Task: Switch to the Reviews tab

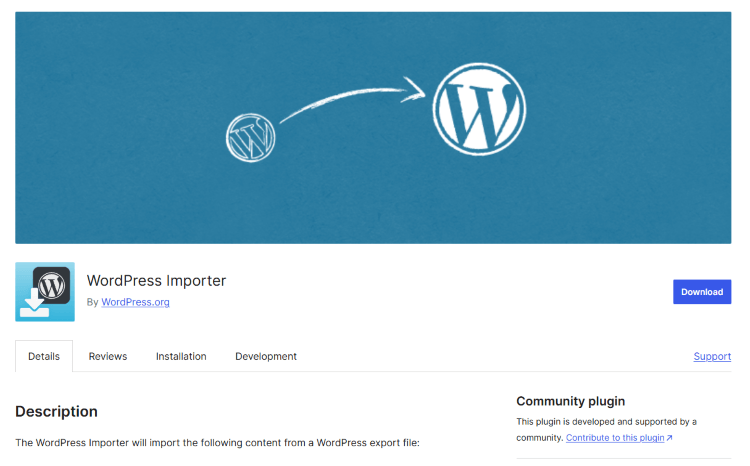Action: (108, 356)
